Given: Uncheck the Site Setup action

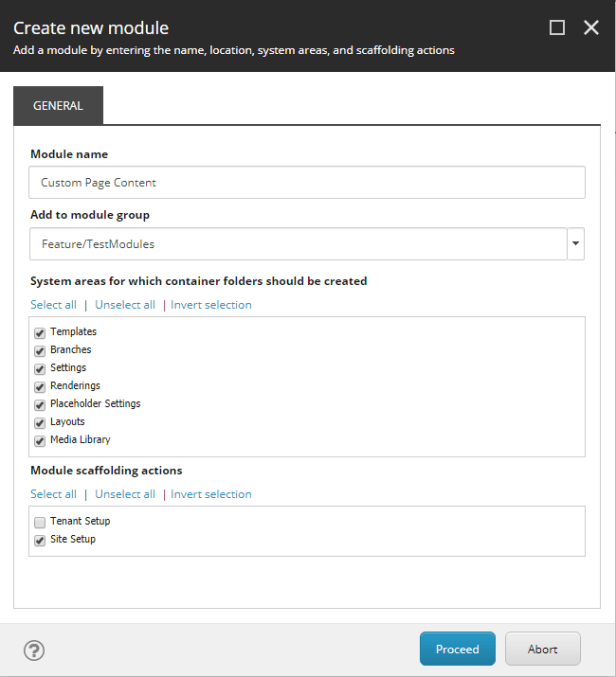Looking at the screenshot, I should point(40,540).
